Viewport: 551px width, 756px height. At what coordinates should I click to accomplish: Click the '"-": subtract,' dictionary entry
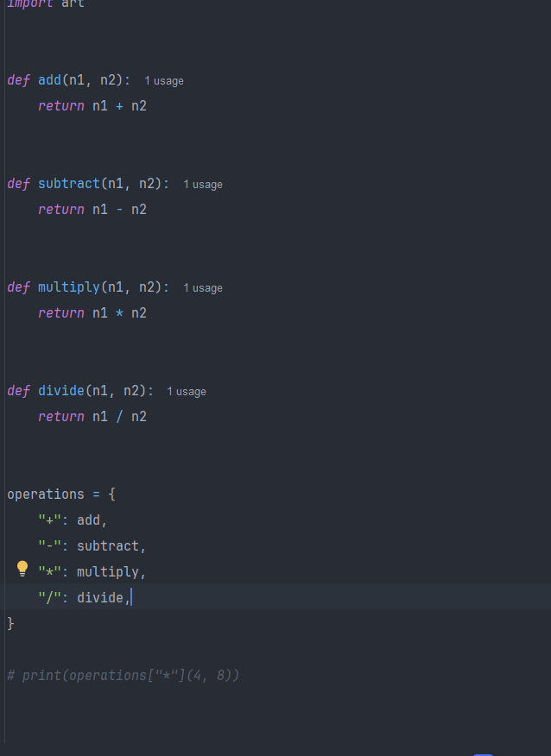[92, 546]
